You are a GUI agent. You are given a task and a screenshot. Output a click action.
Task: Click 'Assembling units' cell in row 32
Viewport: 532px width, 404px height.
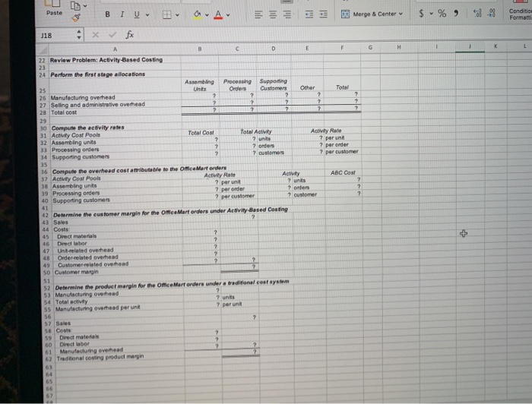(x=74, y=142)
